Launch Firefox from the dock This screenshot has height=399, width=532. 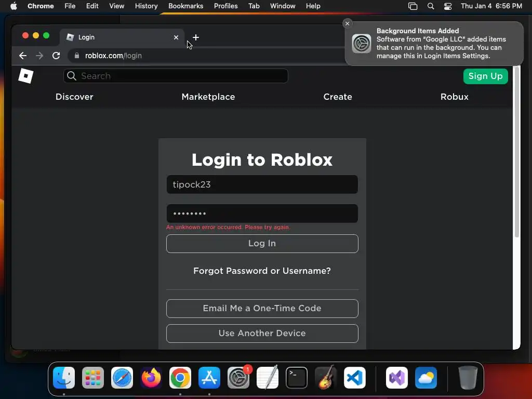(151, 378)
